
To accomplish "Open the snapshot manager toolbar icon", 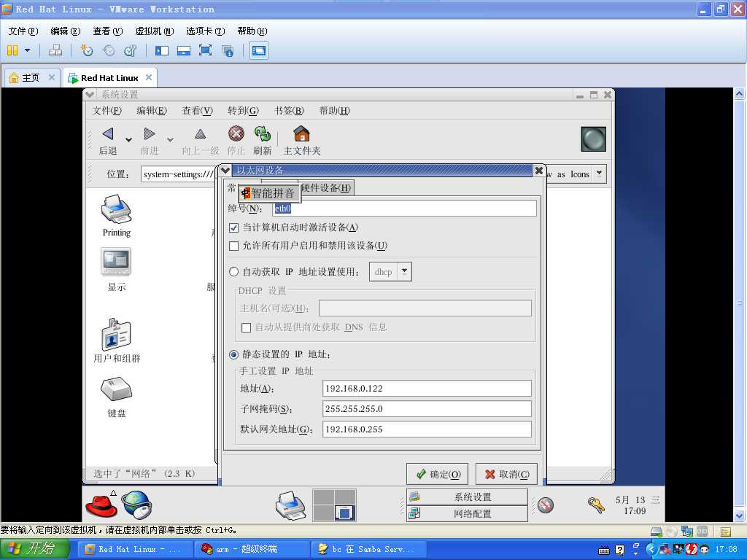I will click(130, 50).
